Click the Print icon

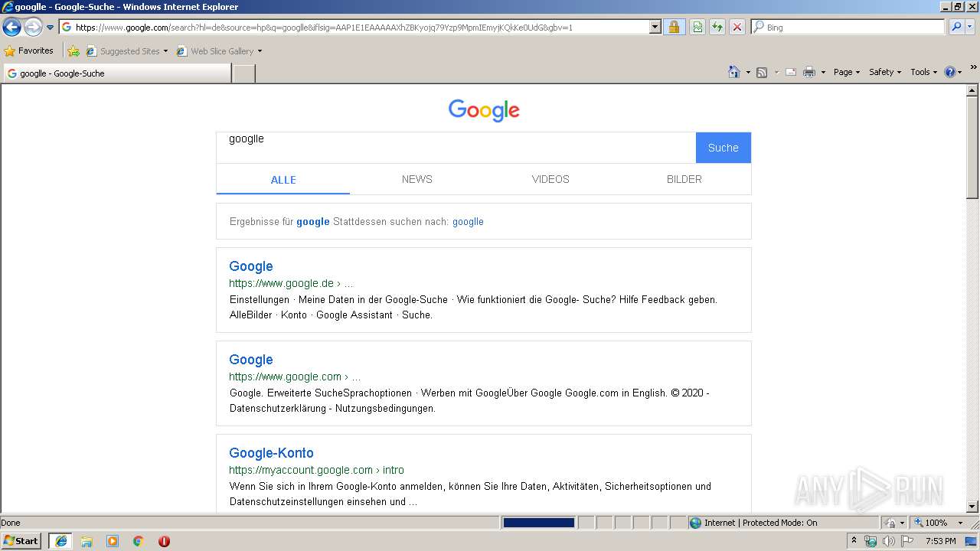click(809, 72)
